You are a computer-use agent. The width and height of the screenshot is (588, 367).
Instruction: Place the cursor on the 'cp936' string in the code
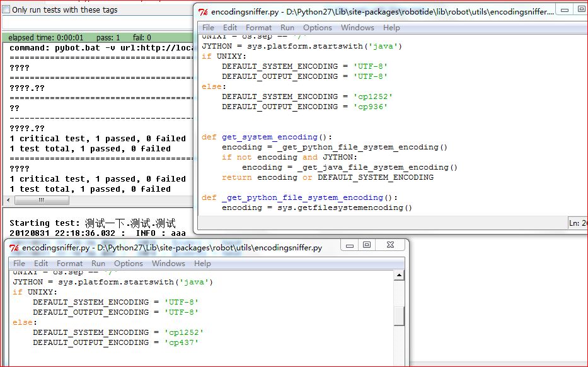[x=371, y=107]
